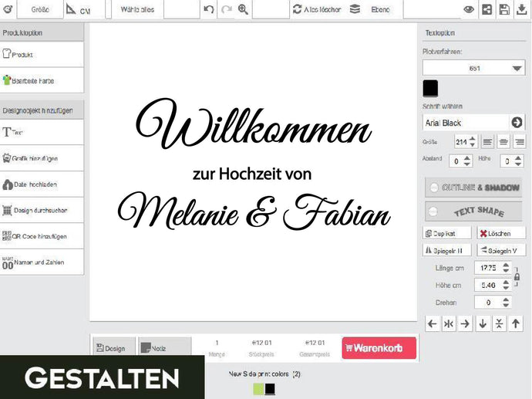
Task: Click the black text color swatch
Action: click(430, 88)
